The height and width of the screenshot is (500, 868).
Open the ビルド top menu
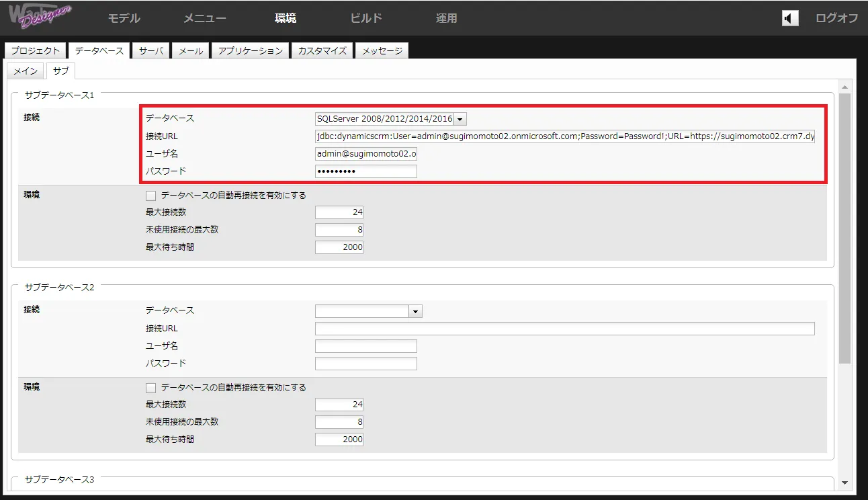(366, 18)
